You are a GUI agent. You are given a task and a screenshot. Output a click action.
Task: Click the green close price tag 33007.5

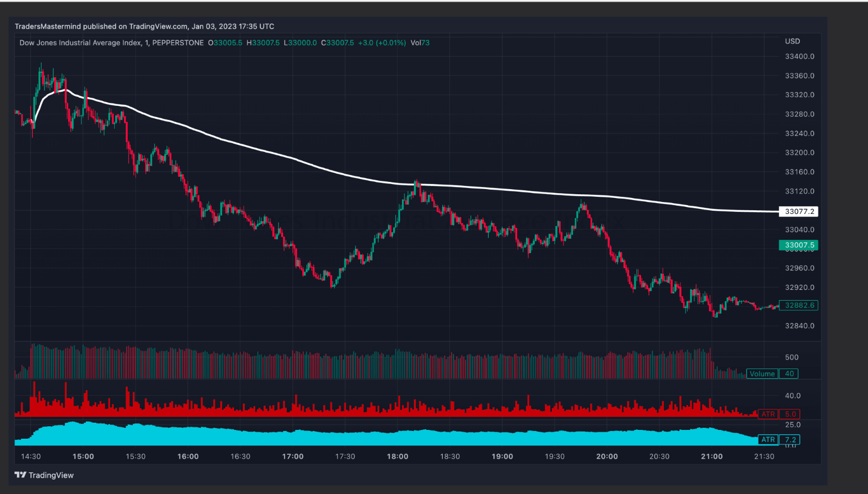click(x=798, y=245)
